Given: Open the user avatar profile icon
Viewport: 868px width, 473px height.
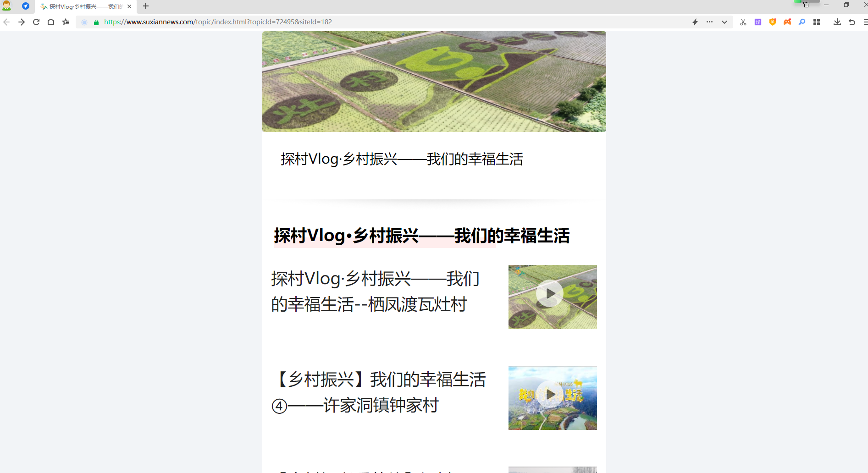Looking at the screenshot, I should point(6,6).
